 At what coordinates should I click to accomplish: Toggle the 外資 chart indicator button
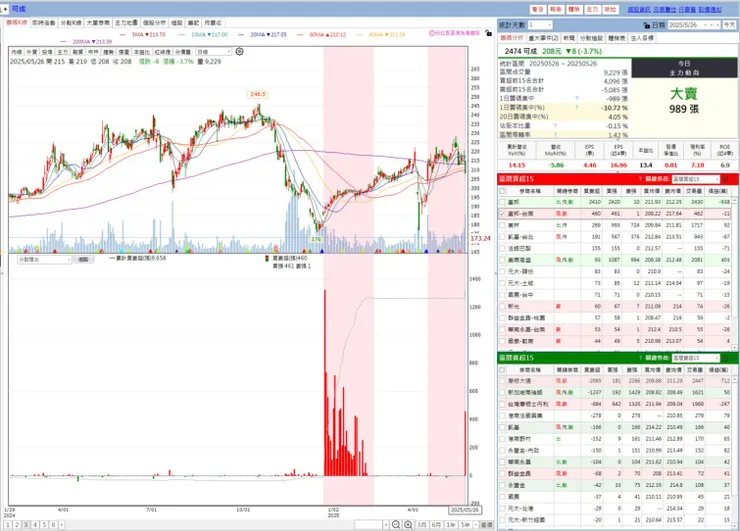[x=32, y=52]
